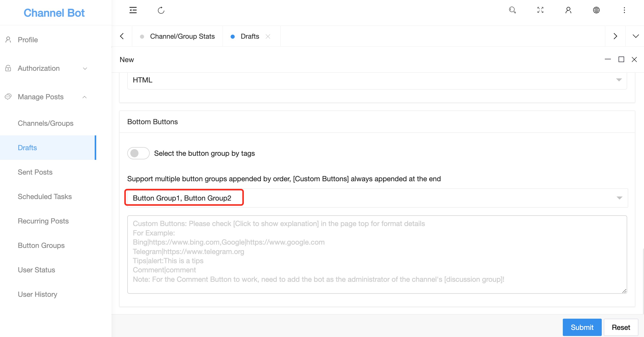
Task: Open the vertical dots more menu
Action: (624, 10)
